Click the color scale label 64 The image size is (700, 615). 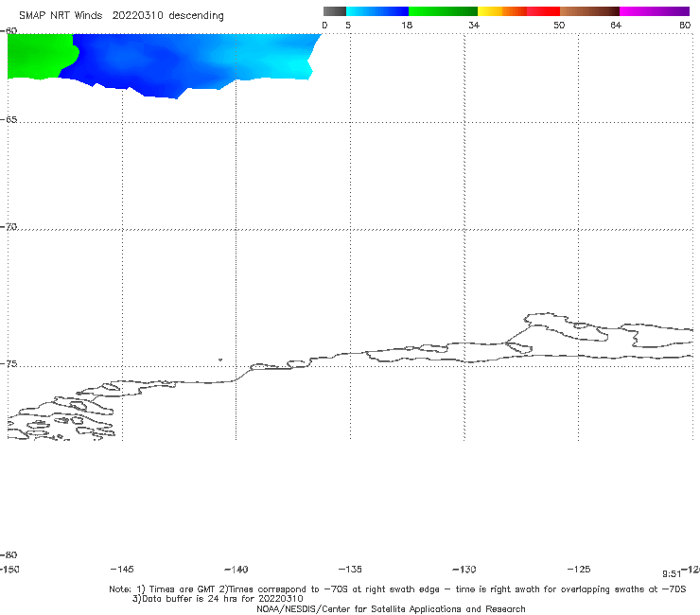[x=616, y=25]
